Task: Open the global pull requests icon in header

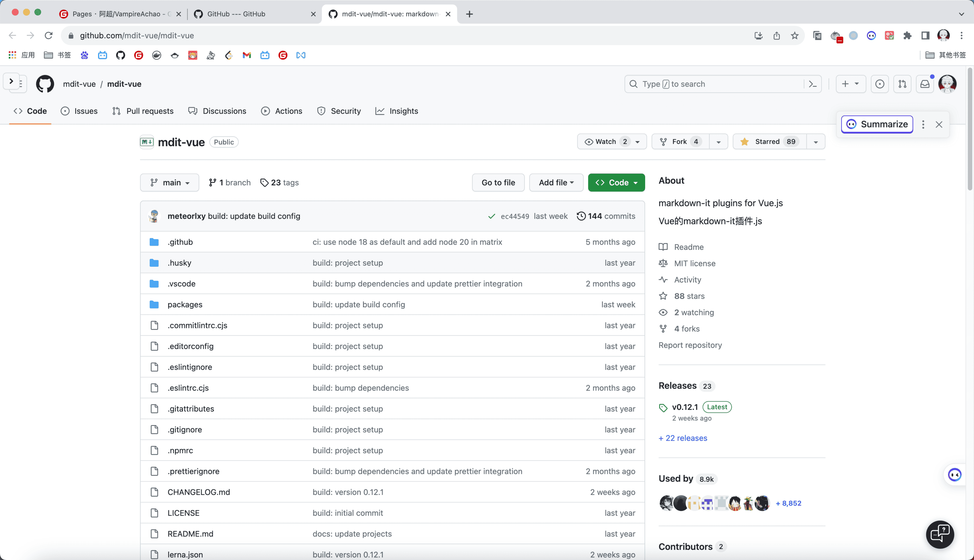Action: coord(902,84)
